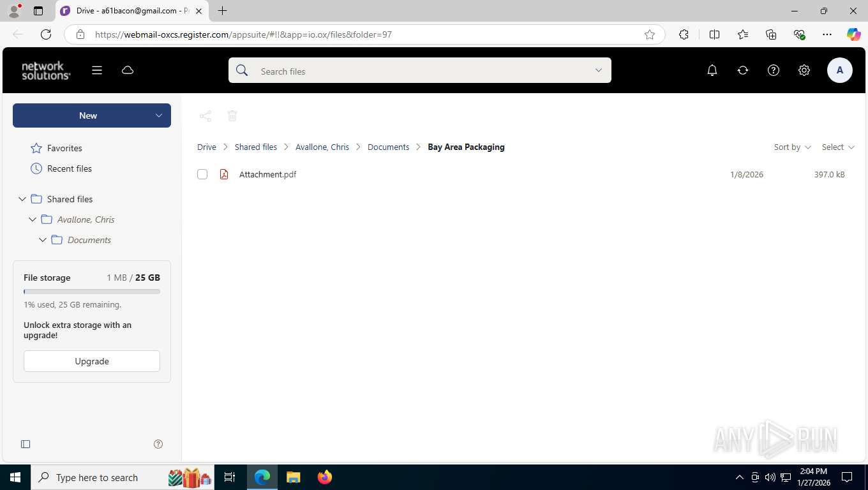Go to Avallone, Chris breadcrumb

tap(322, 147)
